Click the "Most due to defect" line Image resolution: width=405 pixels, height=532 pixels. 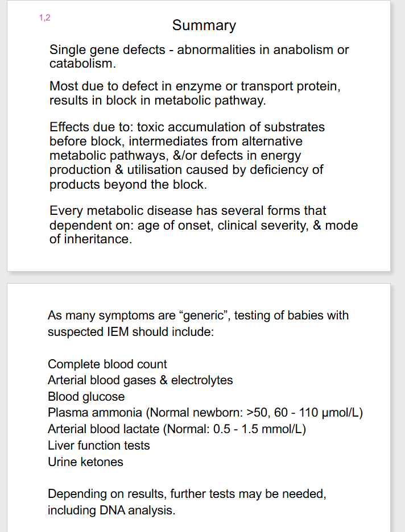(195, 87)
